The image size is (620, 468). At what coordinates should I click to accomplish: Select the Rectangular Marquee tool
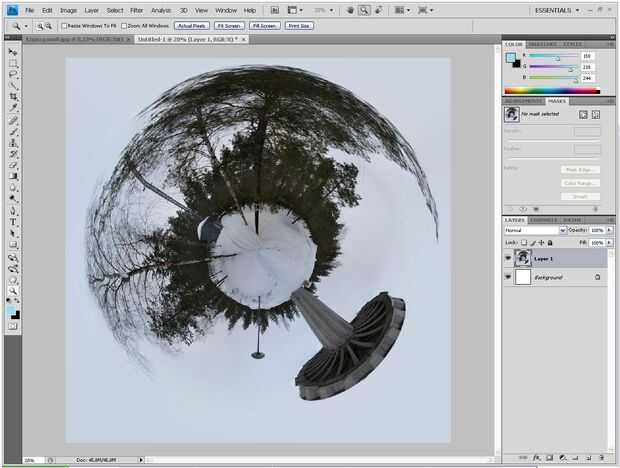point(13,63)
